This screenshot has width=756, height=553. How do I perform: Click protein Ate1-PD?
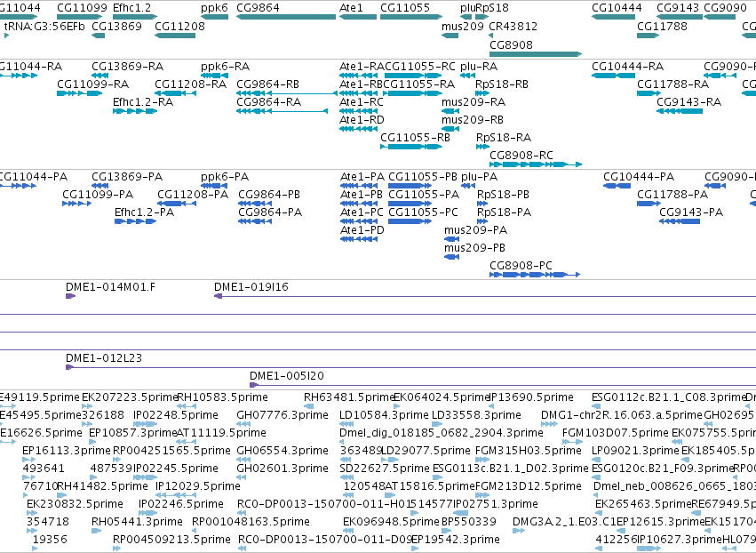359,239
